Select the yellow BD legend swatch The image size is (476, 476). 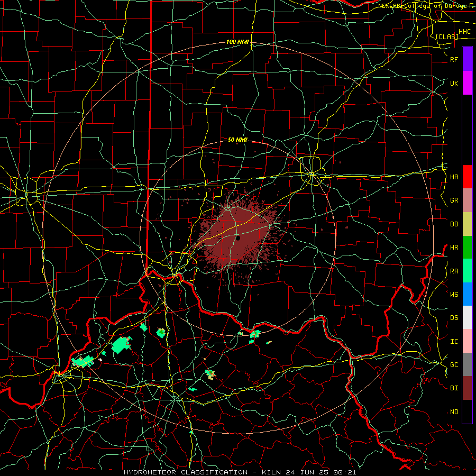coord(467,224)
